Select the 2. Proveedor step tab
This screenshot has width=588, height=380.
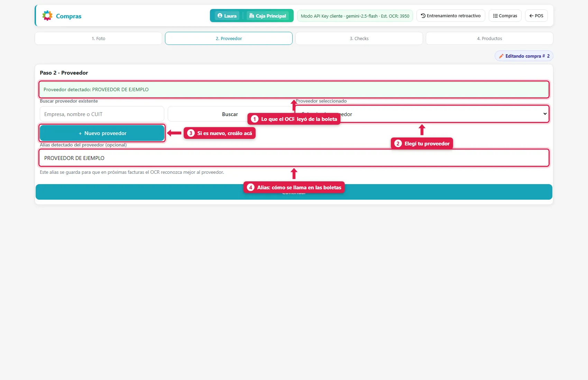(x=229, y=38)
